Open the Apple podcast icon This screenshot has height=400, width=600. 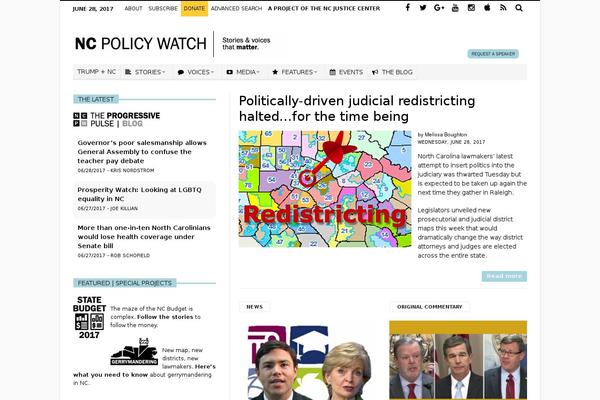[x=487, y=8]
